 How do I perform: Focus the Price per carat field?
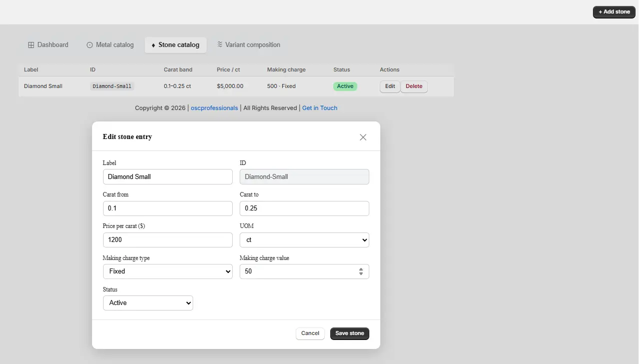tap(168, 240)
